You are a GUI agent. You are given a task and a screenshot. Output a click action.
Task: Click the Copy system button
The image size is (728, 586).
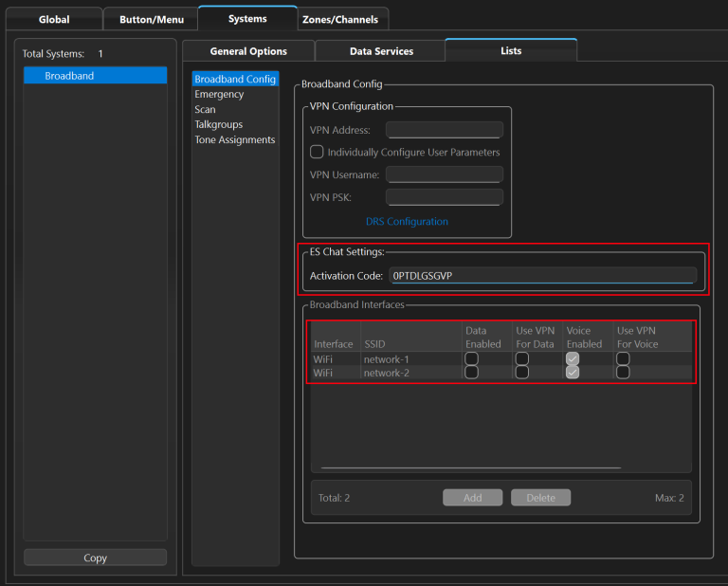click(95, 558)
